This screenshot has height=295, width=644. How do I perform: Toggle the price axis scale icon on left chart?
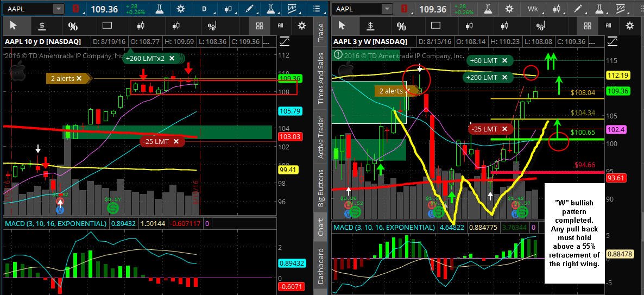click(284, 42)
